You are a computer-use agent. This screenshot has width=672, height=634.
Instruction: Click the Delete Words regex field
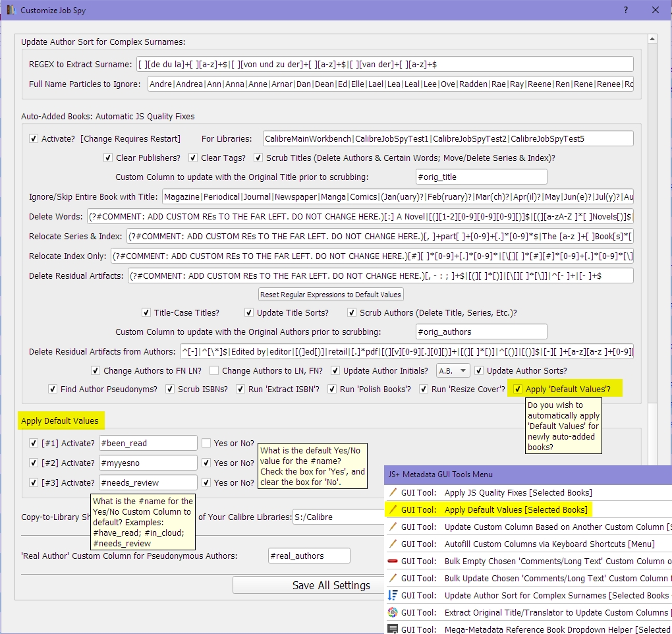click(360, 216)
